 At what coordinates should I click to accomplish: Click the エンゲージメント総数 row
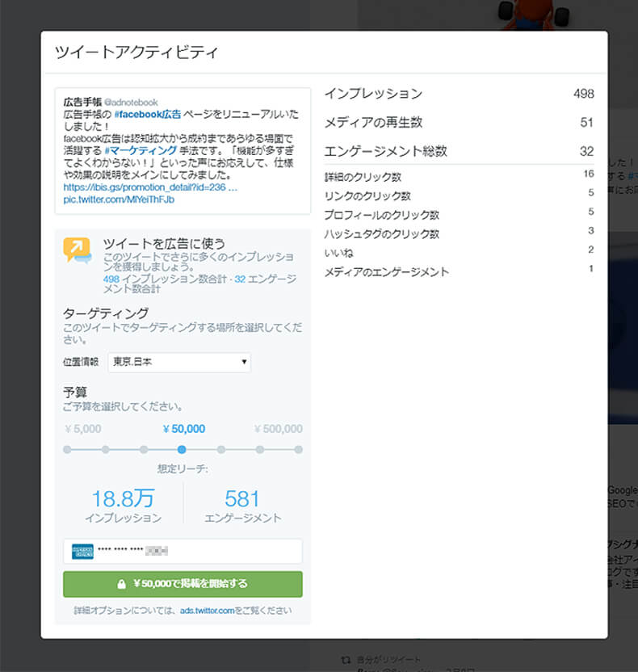tap(459, 151)
